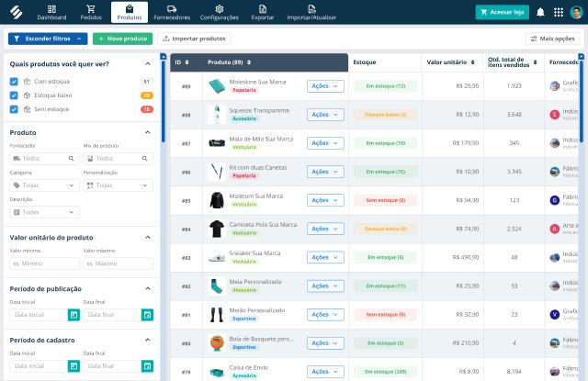Image resolution: width=588 pixels, height=381 pixels.
Task: Open the Importar/Atualizar tab
Action: click(x=311, y=12)
